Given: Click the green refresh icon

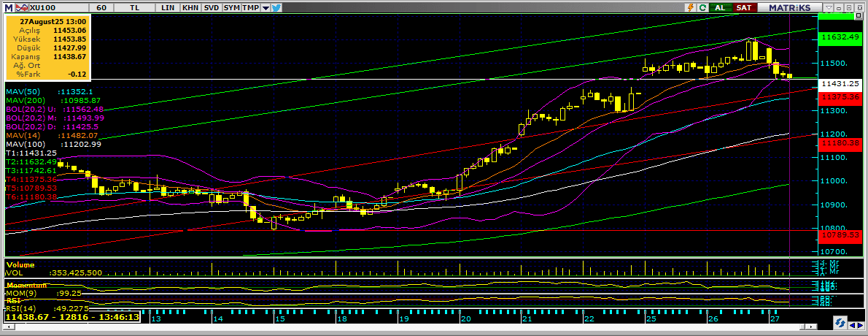Looking at the screenshot, I should point(702,7).
